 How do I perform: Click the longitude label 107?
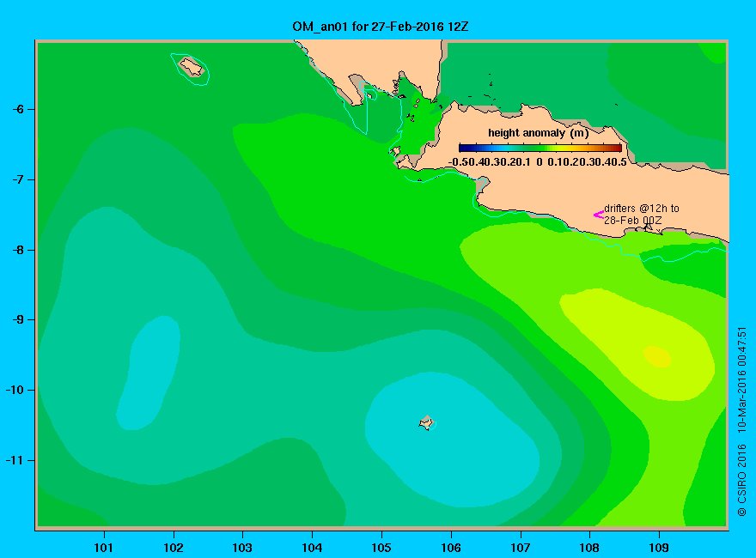coord(521,548)
